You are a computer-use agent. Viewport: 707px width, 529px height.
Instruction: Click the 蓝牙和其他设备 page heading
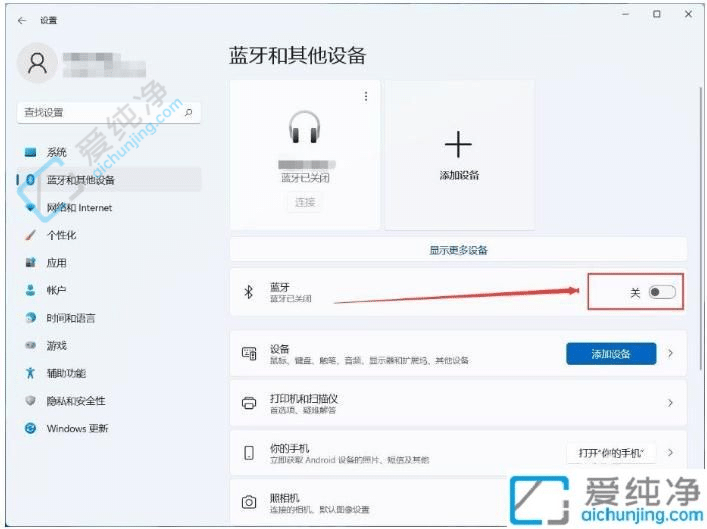[297, 55]
